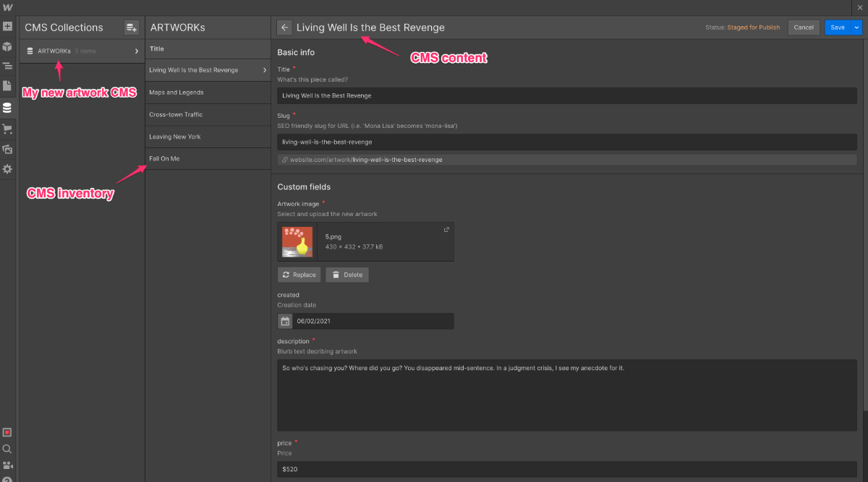Click the search magnifier icon in sidebar
Screen dimensions: 868x482
7,449
